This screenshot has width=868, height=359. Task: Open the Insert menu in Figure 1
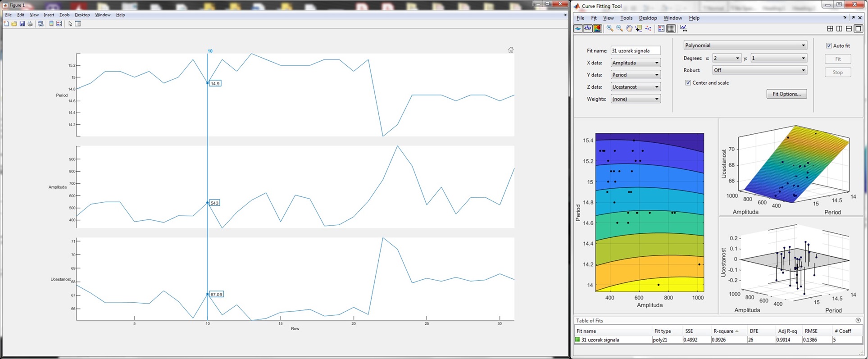(49, 15)
